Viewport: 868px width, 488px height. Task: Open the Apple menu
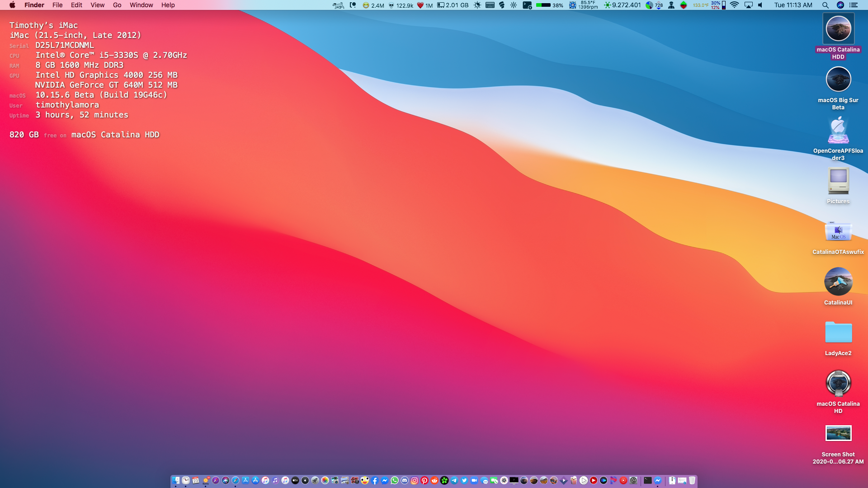pyautogui.click(x=12, y=5)
